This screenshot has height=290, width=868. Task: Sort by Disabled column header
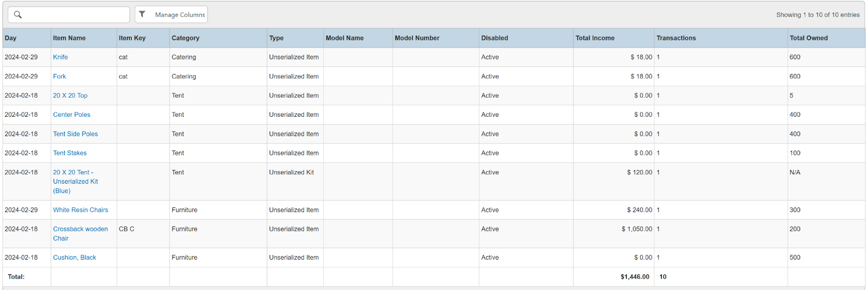[x=494, y=38]
